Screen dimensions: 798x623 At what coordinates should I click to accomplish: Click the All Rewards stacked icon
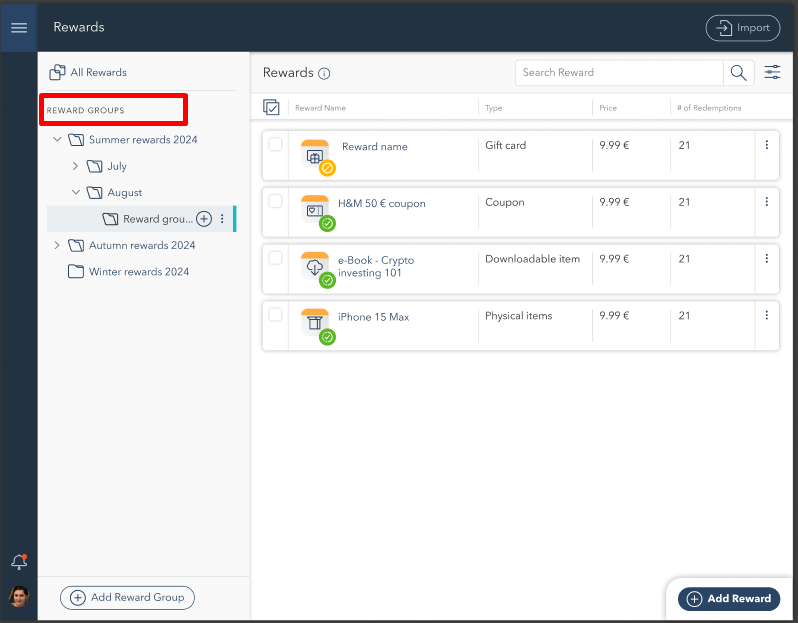[x=57, y=72]
